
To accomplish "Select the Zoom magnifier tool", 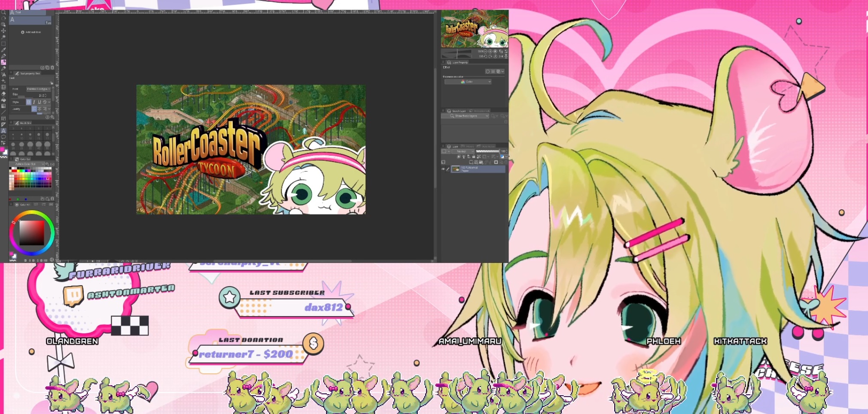I will 3,12.
